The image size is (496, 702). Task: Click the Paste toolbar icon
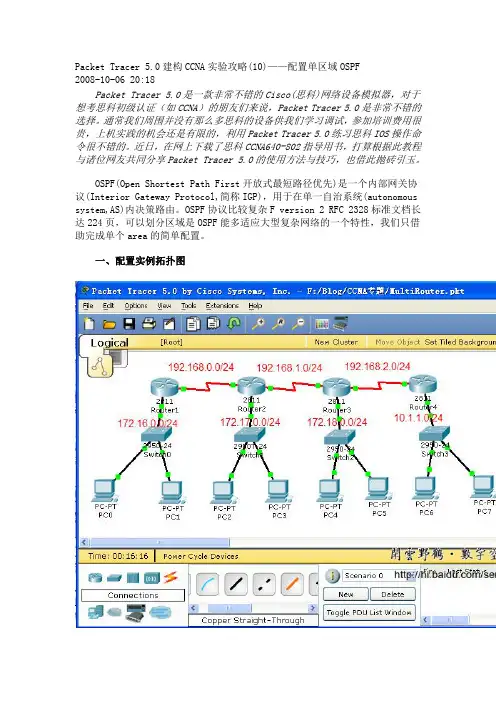click(x=213, y=323)
